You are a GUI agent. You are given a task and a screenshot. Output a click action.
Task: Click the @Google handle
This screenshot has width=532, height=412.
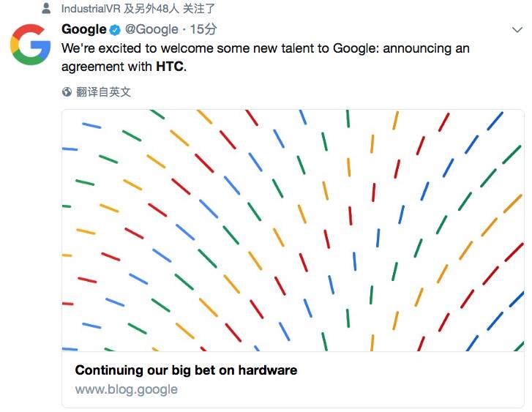click(x=151, y=29)
